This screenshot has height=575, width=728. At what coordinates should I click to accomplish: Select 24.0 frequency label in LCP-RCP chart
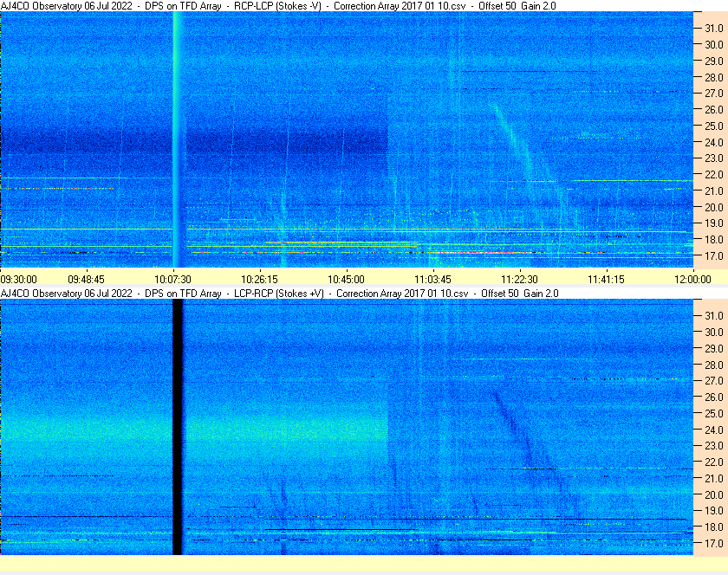click(x=714, y=430)
